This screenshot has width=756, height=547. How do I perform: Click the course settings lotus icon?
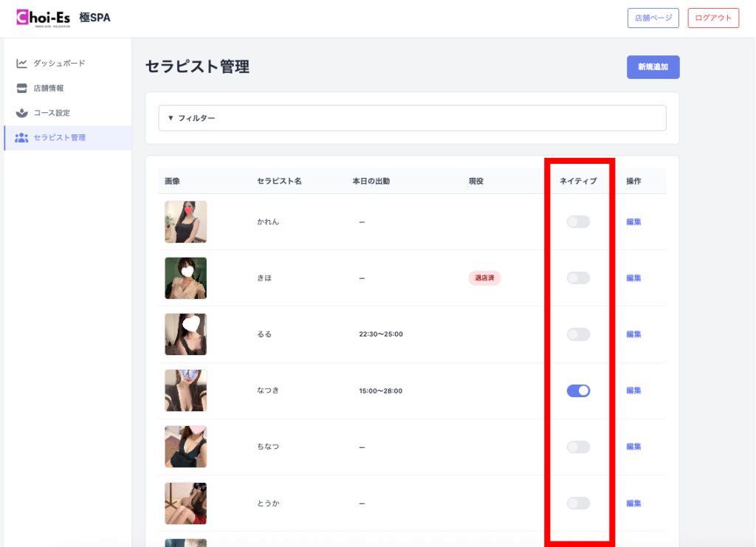21,113
